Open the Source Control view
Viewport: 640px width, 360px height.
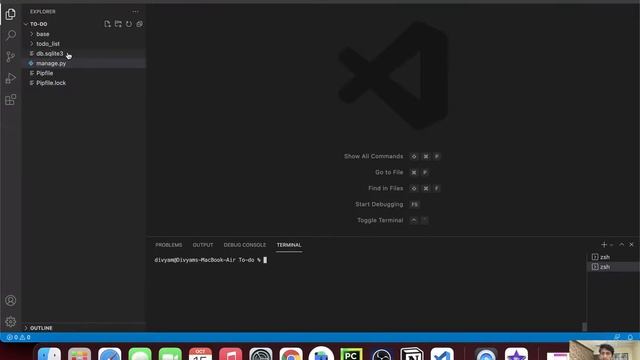pos(11,57)
